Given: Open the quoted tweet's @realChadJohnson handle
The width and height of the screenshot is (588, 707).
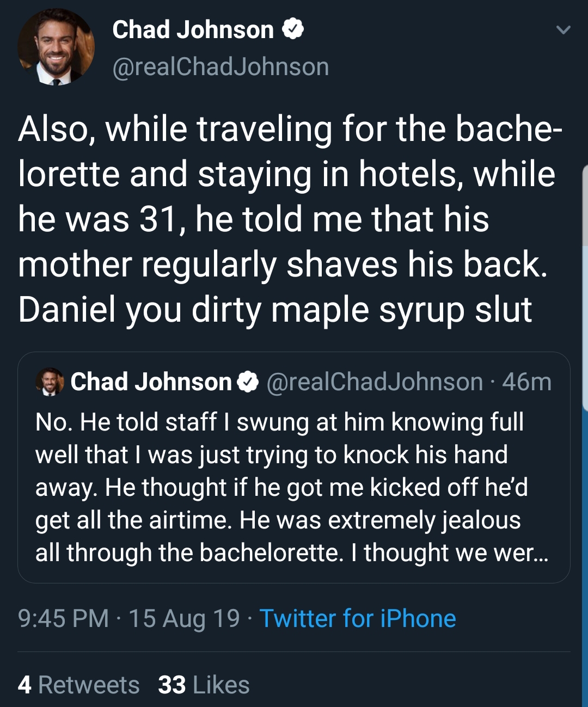Looking at the screenshot, I should 375,382.
